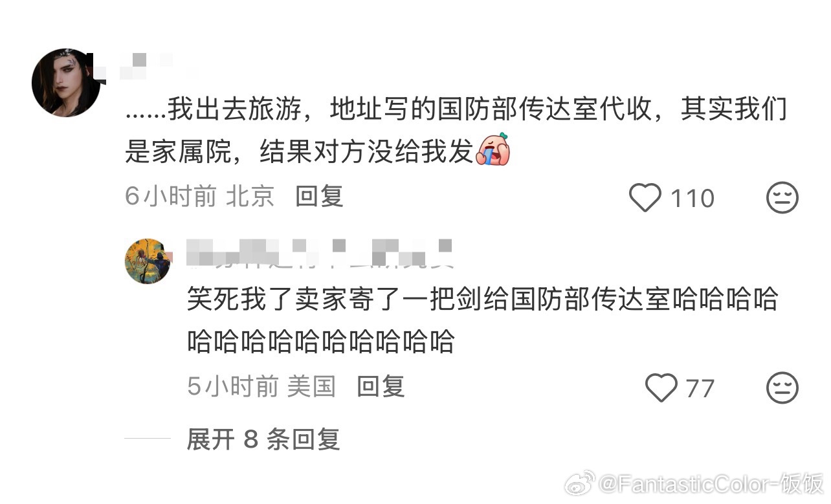Select the comment text about 国防部传达室代收

[456, 130]
